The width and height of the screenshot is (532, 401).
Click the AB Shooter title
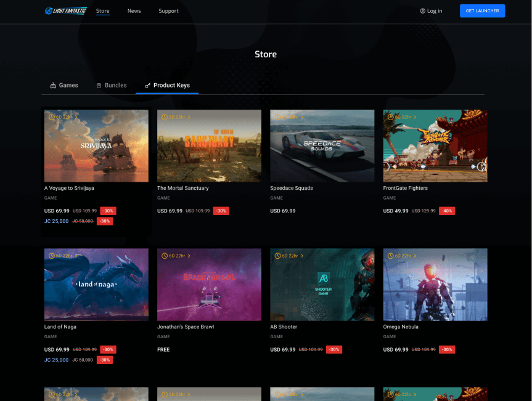[284, 326]
